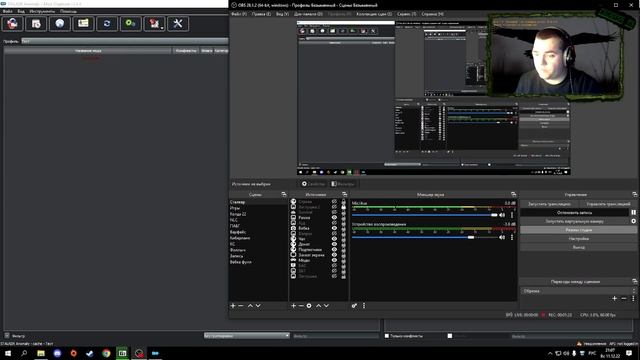Open transition three-dot properties menu

tap(633, 299)
